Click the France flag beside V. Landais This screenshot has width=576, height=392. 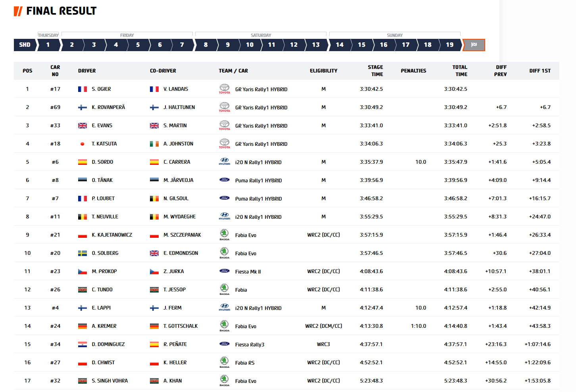point(154,89)
